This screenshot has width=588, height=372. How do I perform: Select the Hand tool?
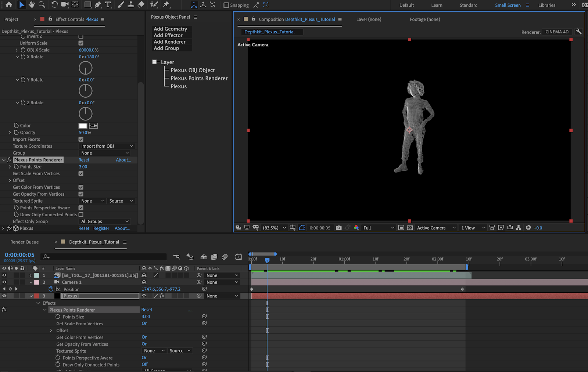[32, 5]
